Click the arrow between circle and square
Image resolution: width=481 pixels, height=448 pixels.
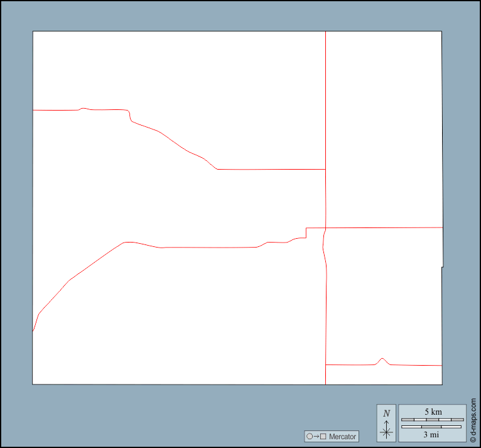[x=316, y=436]
